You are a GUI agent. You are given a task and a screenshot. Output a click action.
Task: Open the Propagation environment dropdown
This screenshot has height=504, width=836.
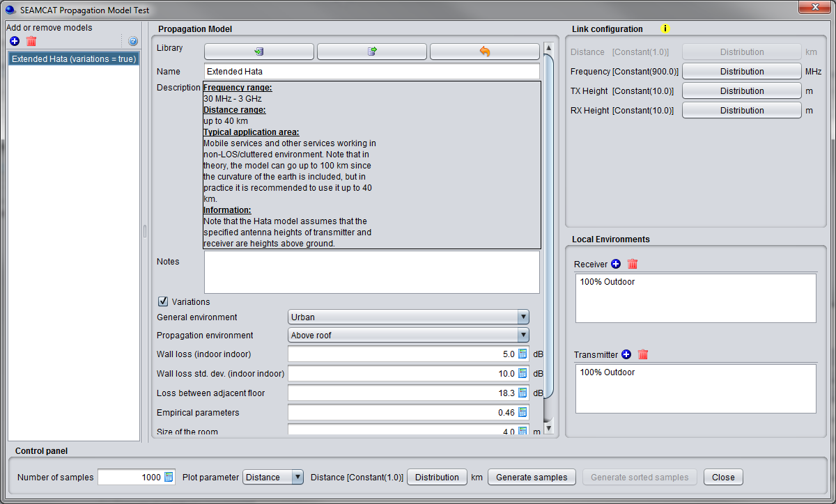pyautogui.click(x=408, y=335)
